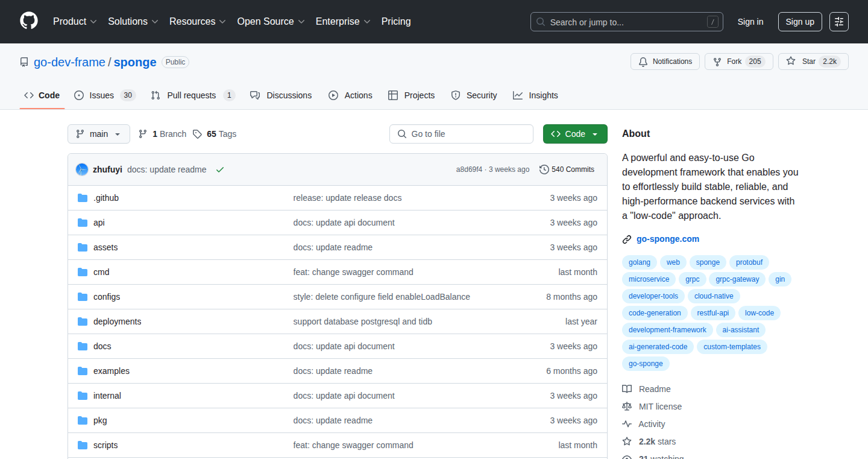Open the GitHub homepage logo
This screenshot has width=868, height=459.
29,21
